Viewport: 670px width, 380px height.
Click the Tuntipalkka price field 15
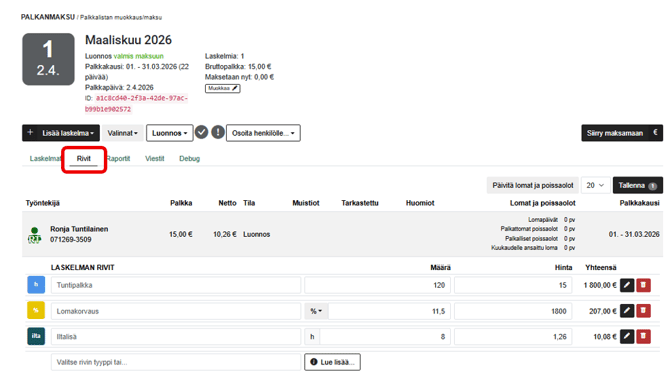(x=513, y=285)
